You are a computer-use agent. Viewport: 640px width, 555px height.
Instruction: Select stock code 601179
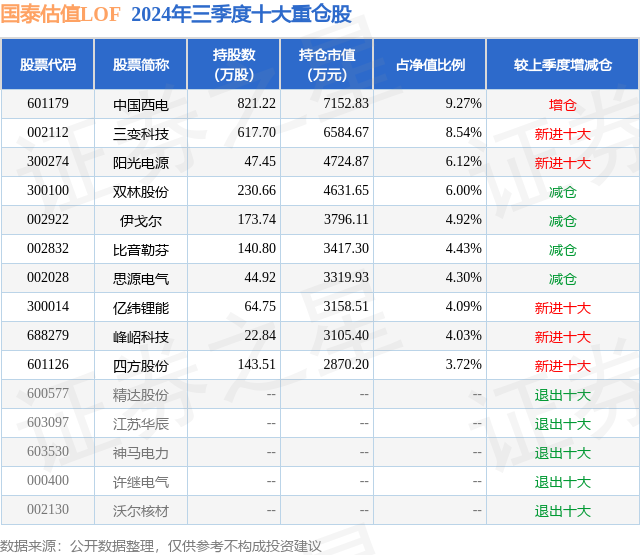(48, 103)
